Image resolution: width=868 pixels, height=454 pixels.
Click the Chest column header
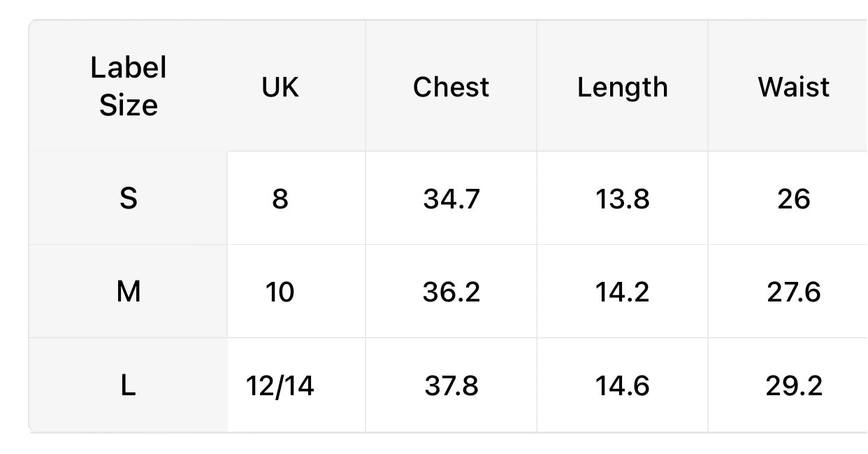(451, 87)
